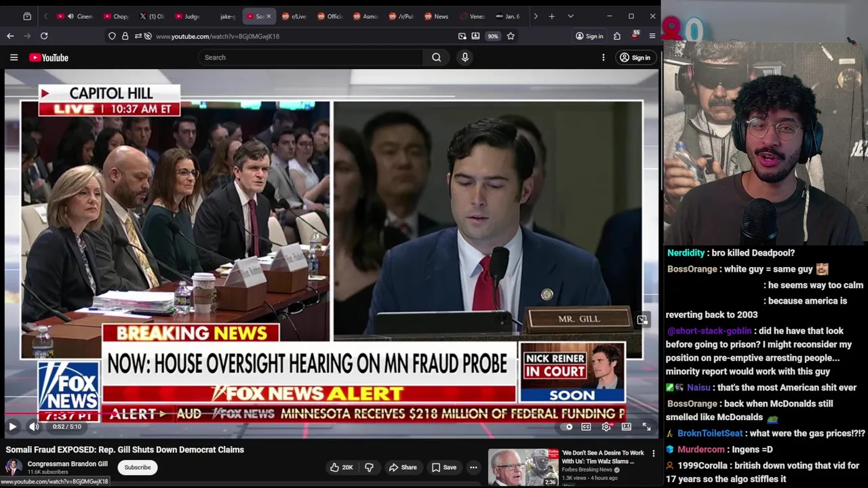The height and width of the screenshot is (488, 868).
Task: Share the video
Action: pyautogui.click(x=402, y=467)
